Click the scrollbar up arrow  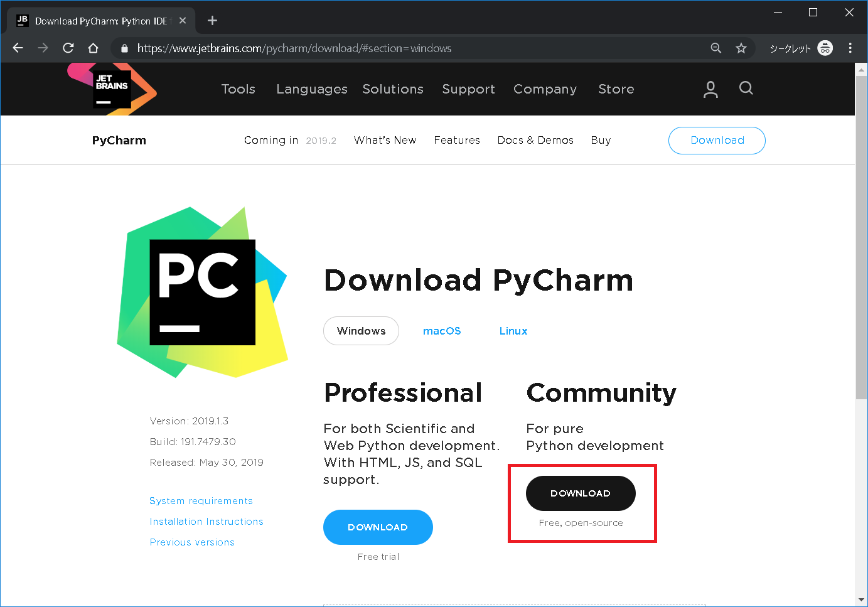coord(861,68)
